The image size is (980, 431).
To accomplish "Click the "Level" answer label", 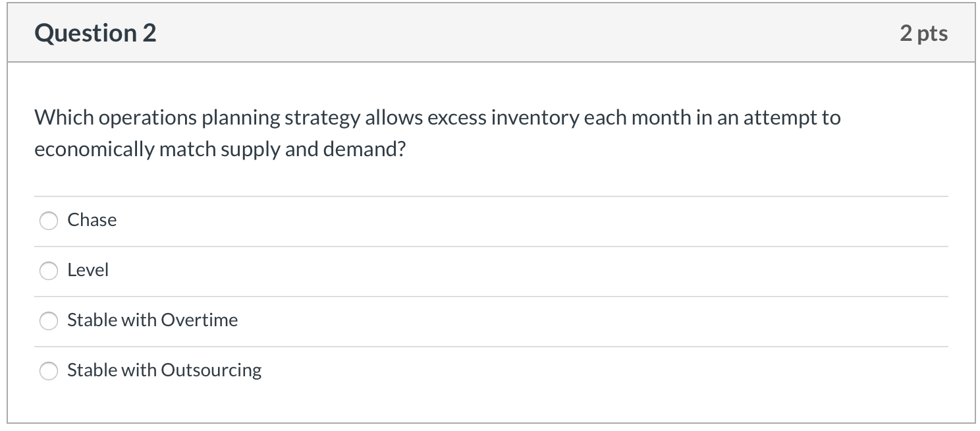I will pyautogui.click(x=88, y=270).
